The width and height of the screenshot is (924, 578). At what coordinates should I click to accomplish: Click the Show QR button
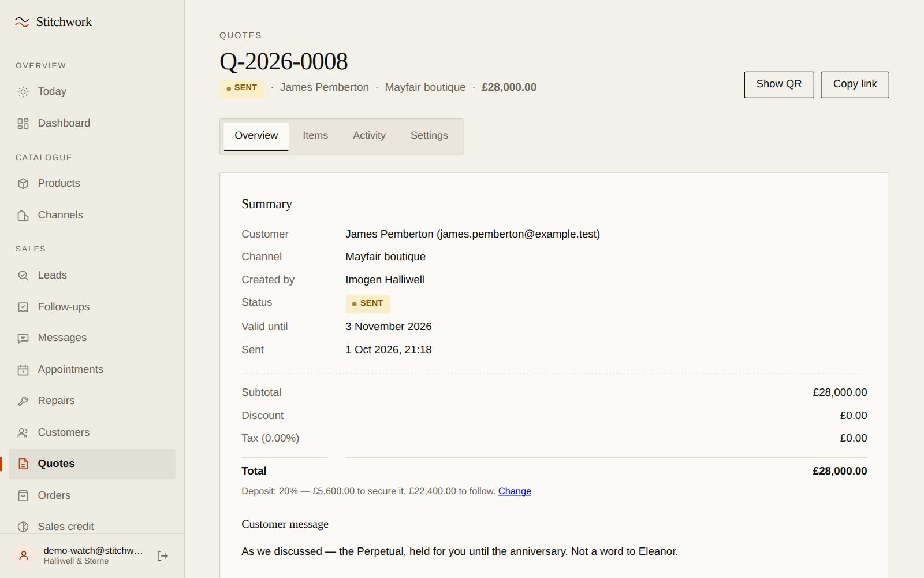779,84
